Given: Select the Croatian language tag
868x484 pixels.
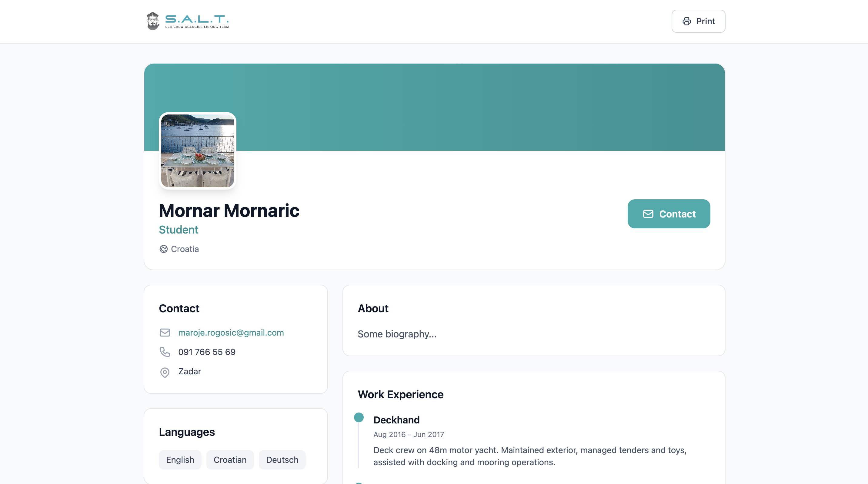Looking at the screenshot, I should coord(230,459).
